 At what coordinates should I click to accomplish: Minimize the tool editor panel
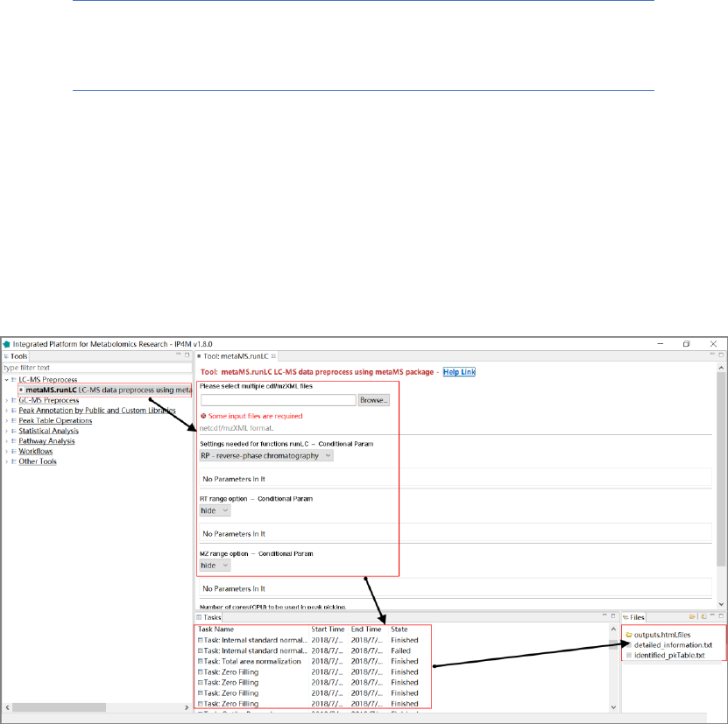coord(713,355)
